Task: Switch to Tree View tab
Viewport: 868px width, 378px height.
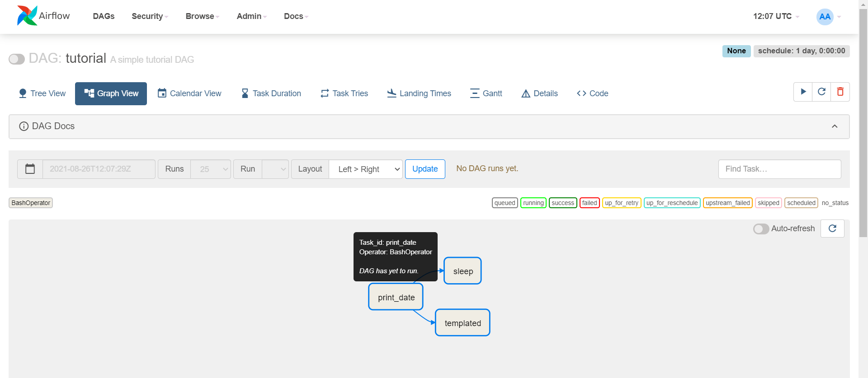Action: point(42,93)
